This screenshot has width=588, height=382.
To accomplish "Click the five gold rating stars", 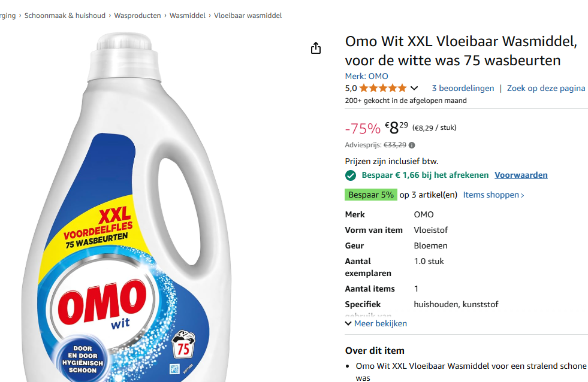I will point(385,87).
